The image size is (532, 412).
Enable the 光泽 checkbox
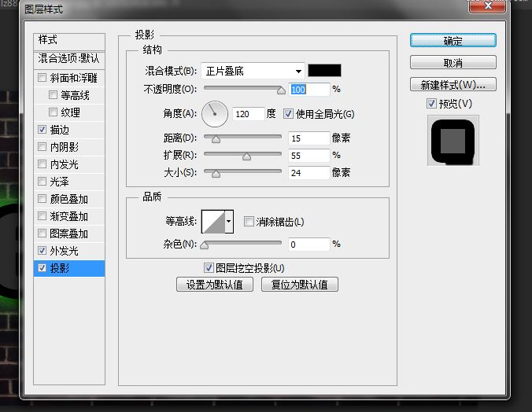(42, 181)
